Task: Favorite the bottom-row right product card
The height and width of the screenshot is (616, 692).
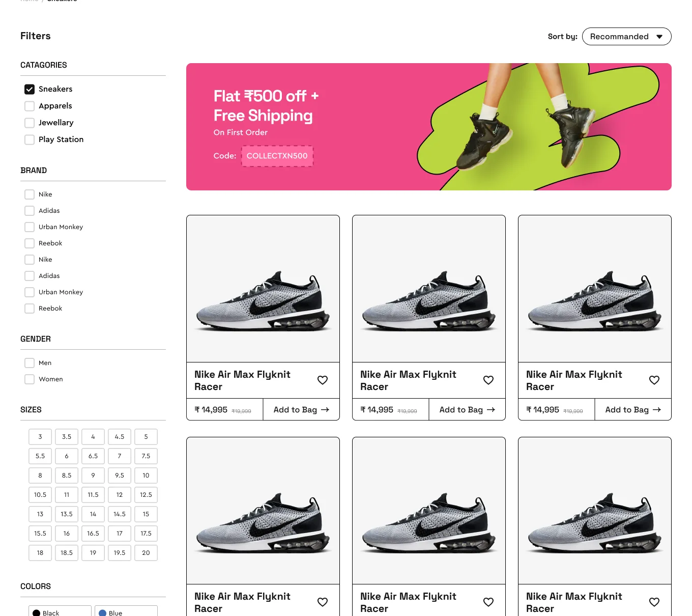Action: (x=654, y=602)
